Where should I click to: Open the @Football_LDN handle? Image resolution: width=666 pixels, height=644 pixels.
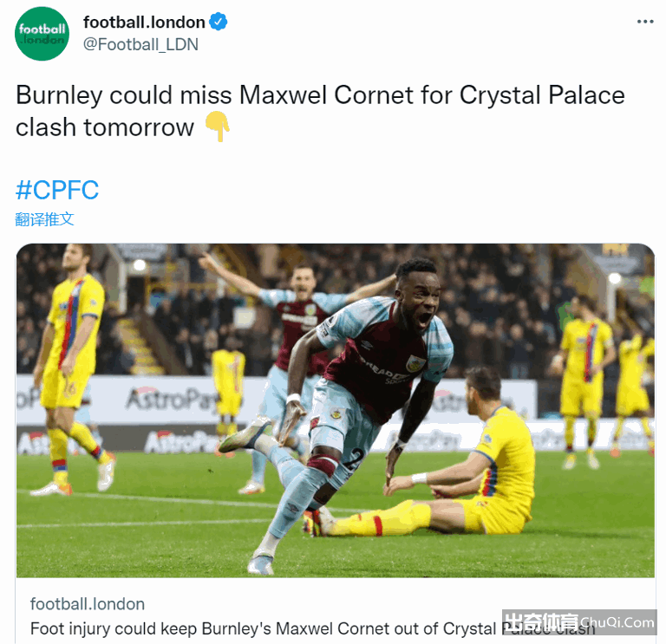(140, 44)
